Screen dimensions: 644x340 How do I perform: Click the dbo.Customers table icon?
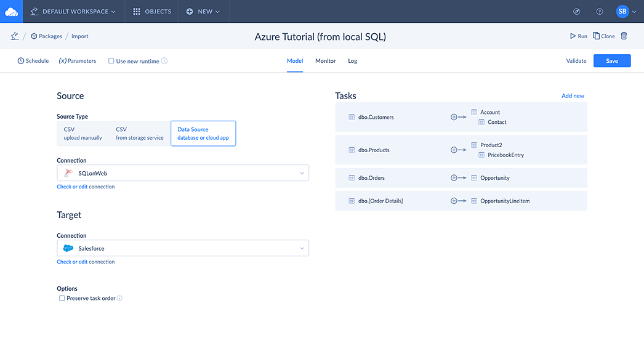tap(352, 117)
